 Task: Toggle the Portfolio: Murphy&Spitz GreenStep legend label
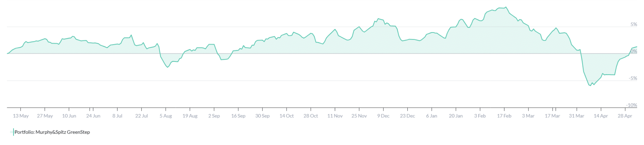pos(52,132)
